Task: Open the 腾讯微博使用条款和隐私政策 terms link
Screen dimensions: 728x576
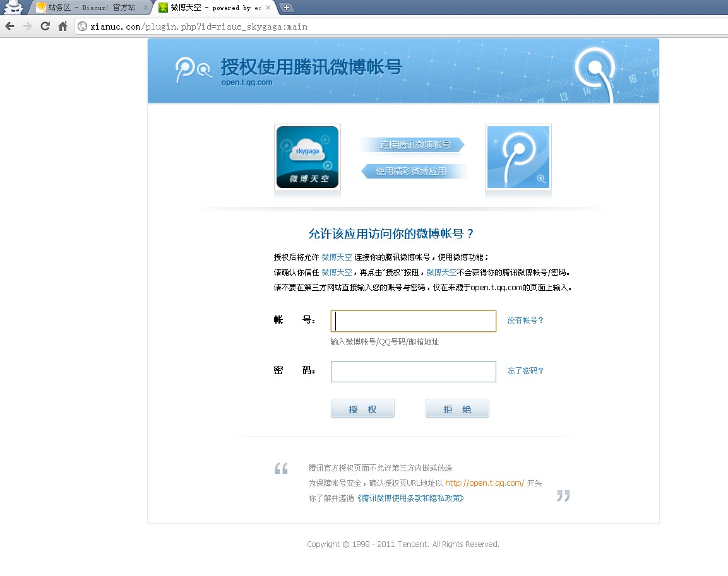Action: click(411, 498)
